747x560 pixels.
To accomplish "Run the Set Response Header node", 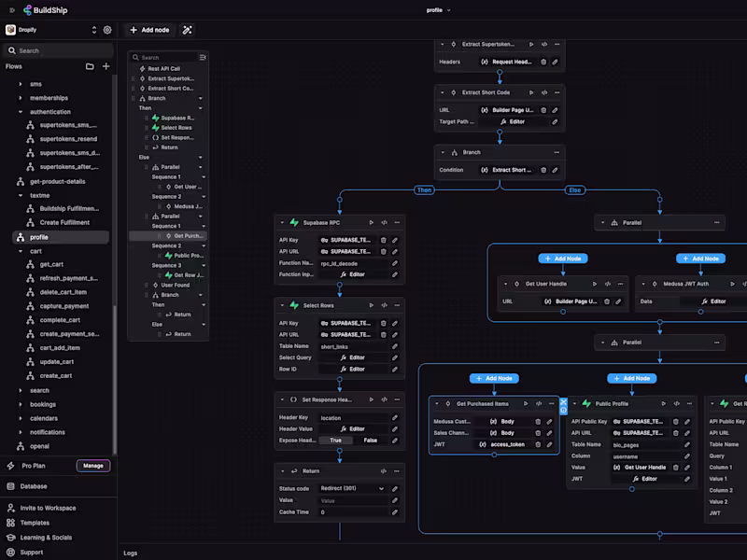I will tap(371, 399).
